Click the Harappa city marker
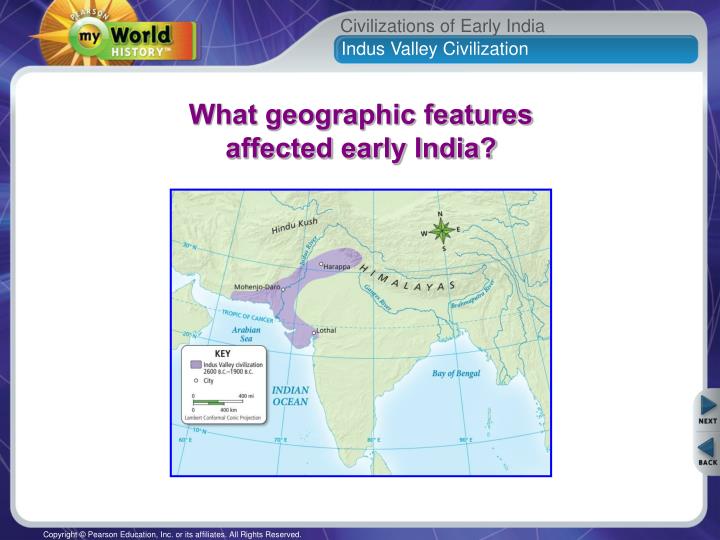The image size is (720, 540). click(321, 264)
